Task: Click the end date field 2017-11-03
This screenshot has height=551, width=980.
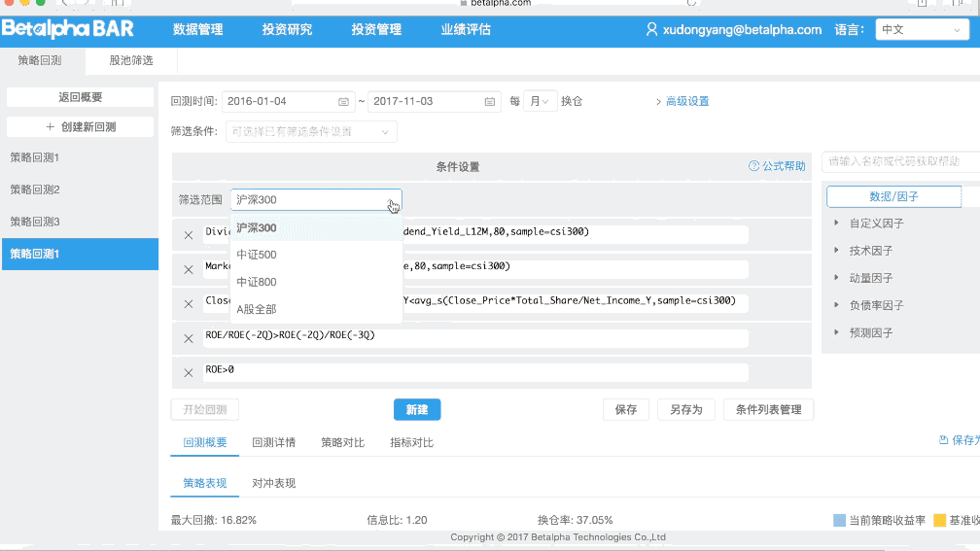Action: pyautogui.click(x=435, y=101)
